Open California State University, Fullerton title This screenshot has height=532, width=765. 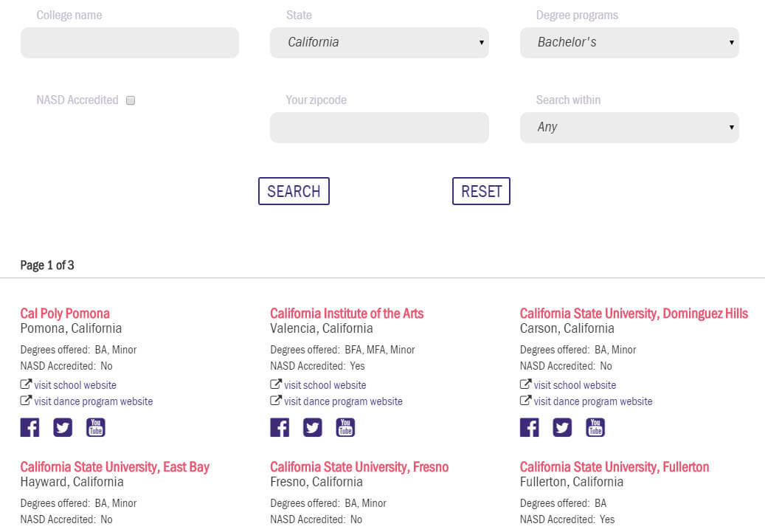coord(615,467)
